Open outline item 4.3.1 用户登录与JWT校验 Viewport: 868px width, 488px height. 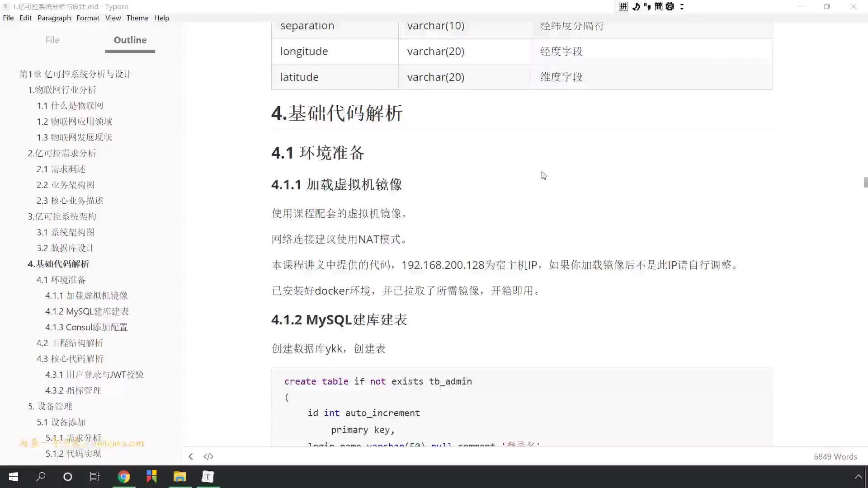pyautogui.click(x=94, y=375)
